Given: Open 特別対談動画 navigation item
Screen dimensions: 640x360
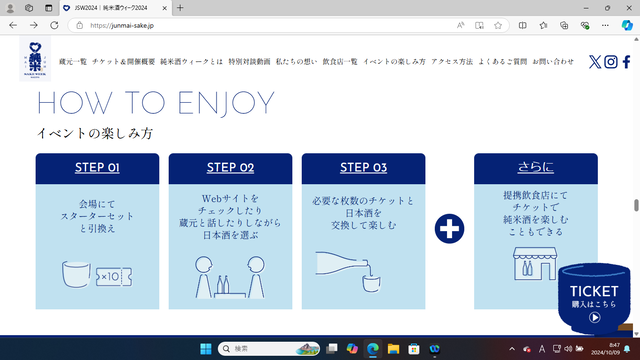Looking at the screenshot, I should pos(249,62).
